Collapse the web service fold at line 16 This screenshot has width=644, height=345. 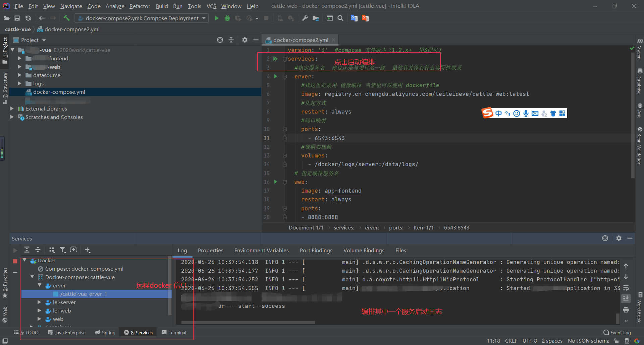click(x=285, y=182)
